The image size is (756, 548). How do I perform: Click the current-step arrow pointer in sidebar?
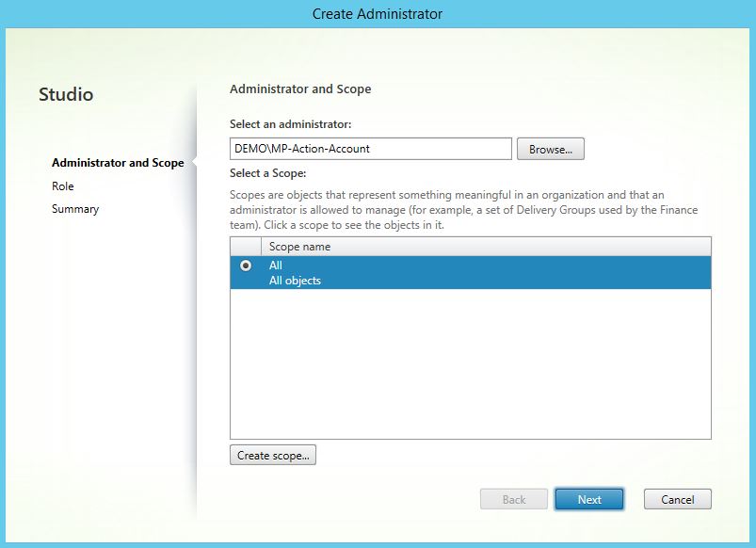click(194, 163)
